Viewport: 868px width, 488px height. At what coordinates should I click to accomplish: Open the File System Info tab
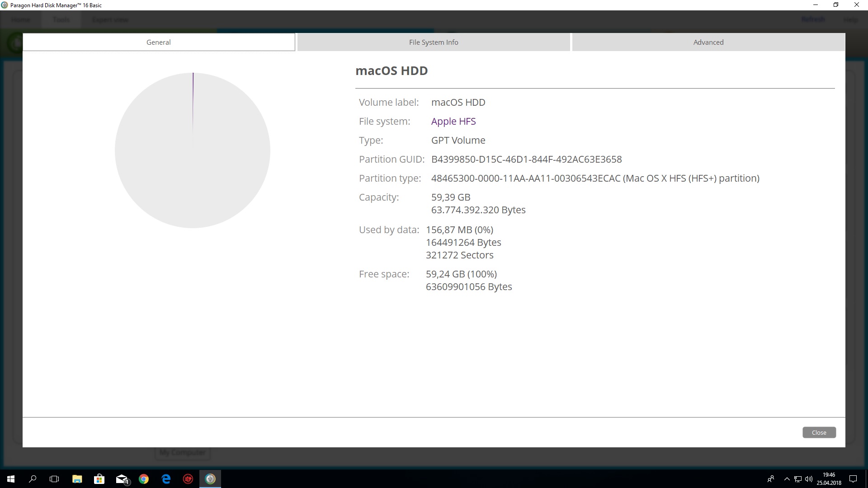coord(434,42)
